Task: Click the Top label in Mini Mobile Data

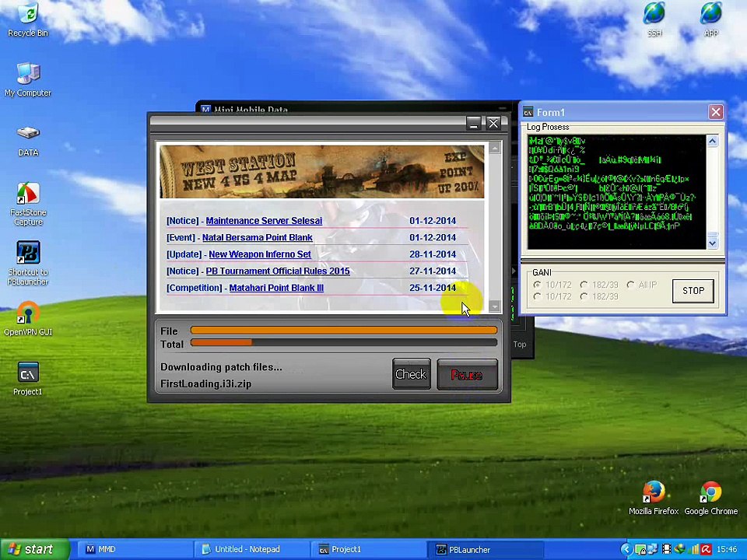Action: point(519,345)
